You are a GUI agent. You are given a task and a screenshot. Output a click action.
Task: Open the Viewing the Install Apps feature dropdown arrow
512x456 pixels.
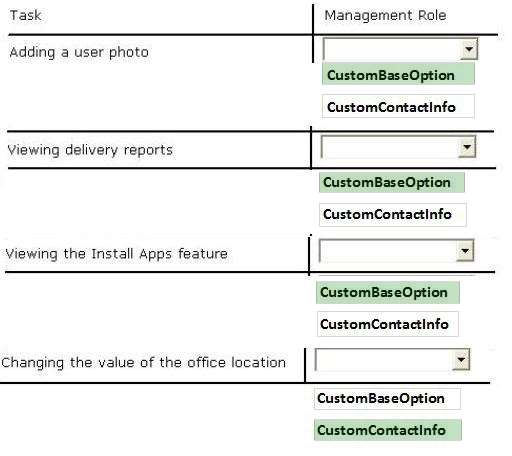click(465, 250)
